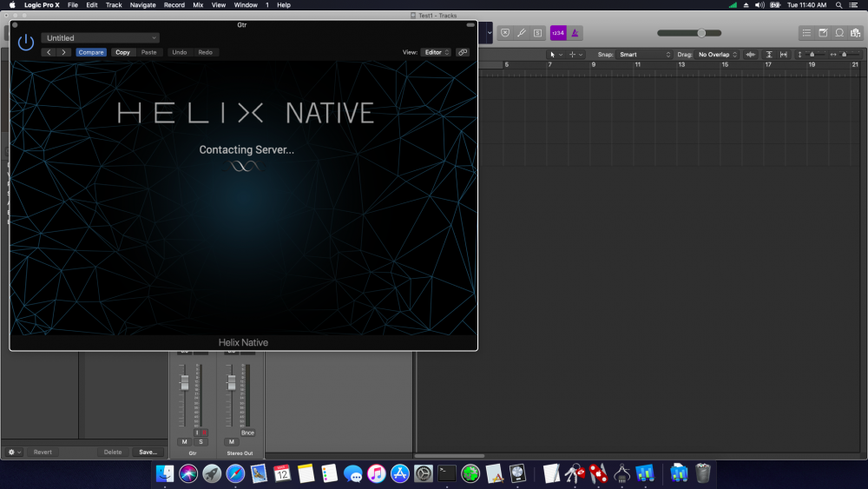The height and width of the screenshot is (489, 868).
Task: Toggle record enable on Gtr channel
Action: [x=204, y=433]
